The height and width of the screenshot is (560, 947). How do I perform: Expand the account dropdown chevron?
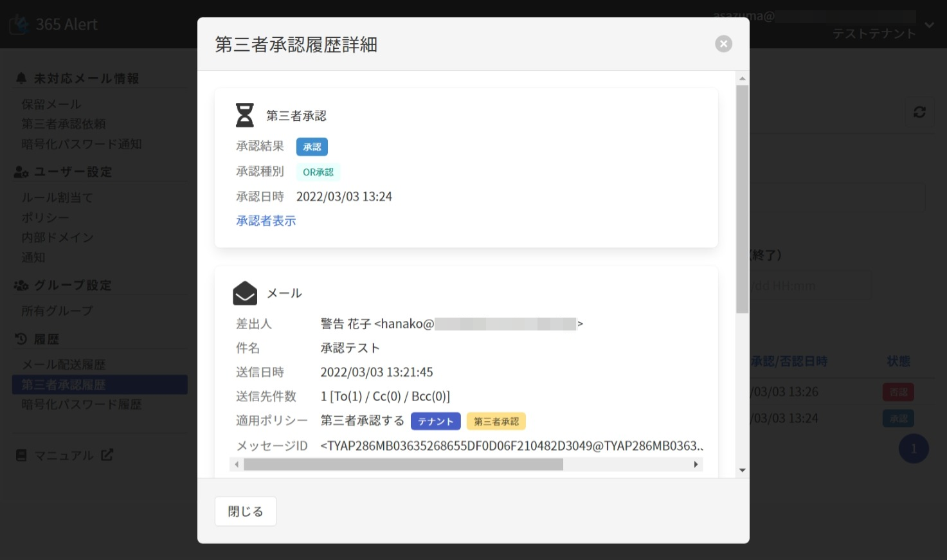(929, 25)
